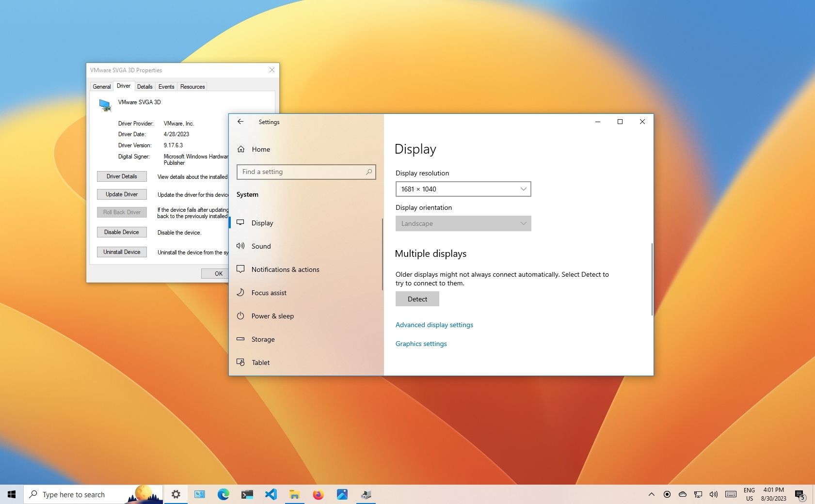
Task: Open the Display resolution dropdown
Action: tap(463, 189)
